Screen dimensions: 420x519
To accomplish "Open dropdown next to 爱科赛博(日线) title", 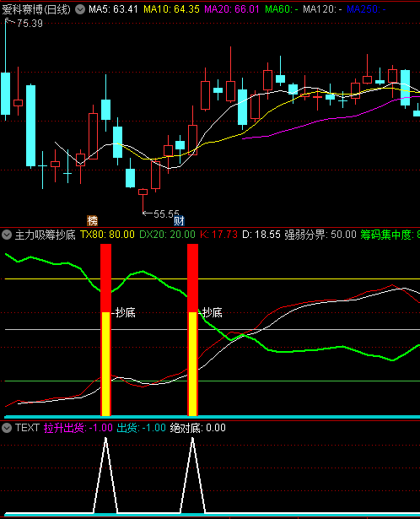I will pyautogui.click(x=80, y=9).
